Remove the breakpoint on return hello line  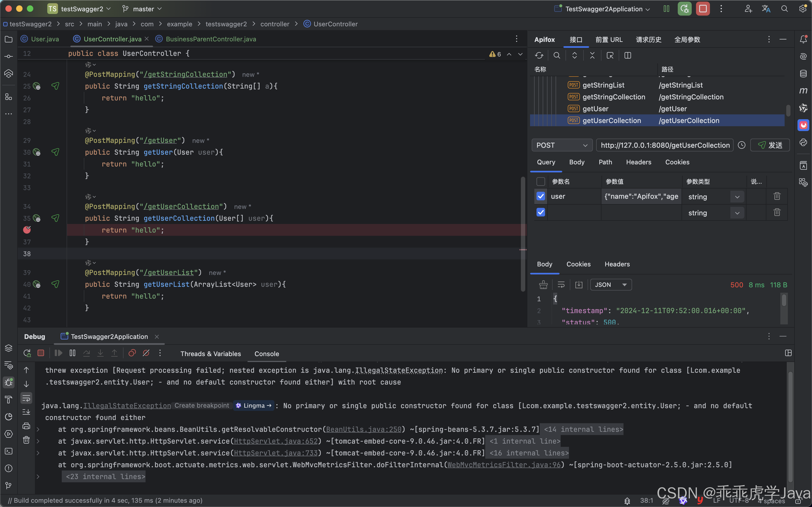tap(27, 230)
